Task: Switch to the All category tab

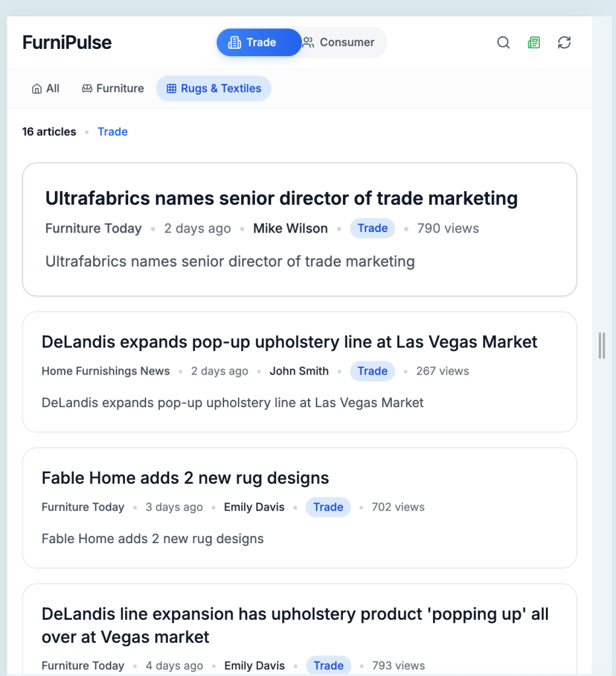Action: [x=45, y=88]
